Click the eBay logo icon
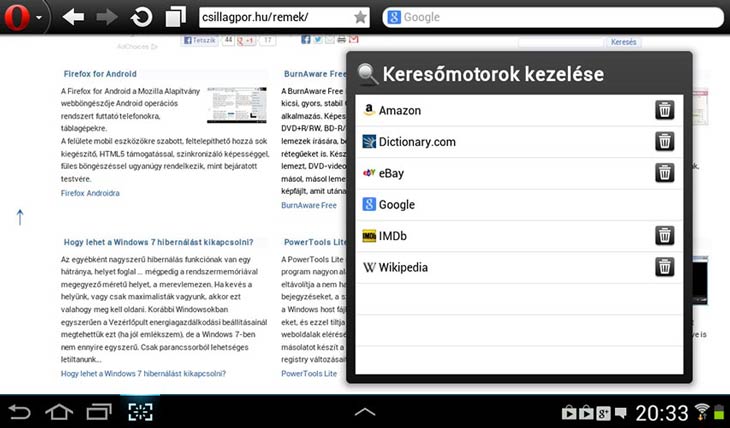This screenshot has height=428, width=730. click(x=369, y=173)
